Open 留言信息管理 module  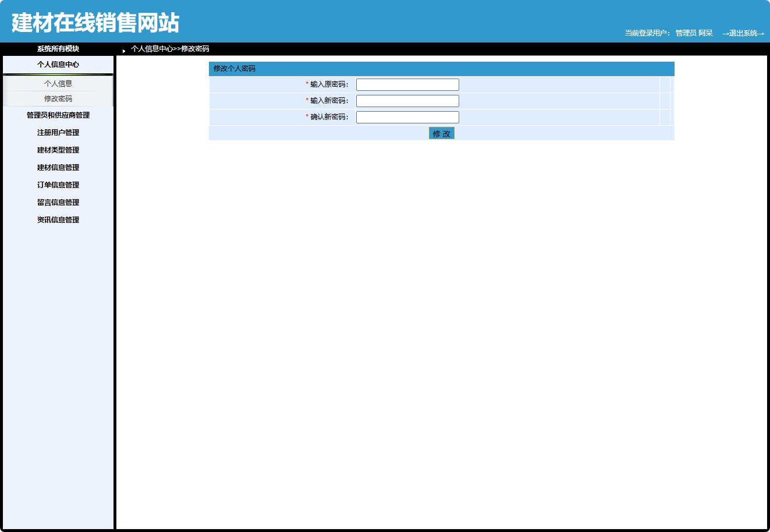56,202
